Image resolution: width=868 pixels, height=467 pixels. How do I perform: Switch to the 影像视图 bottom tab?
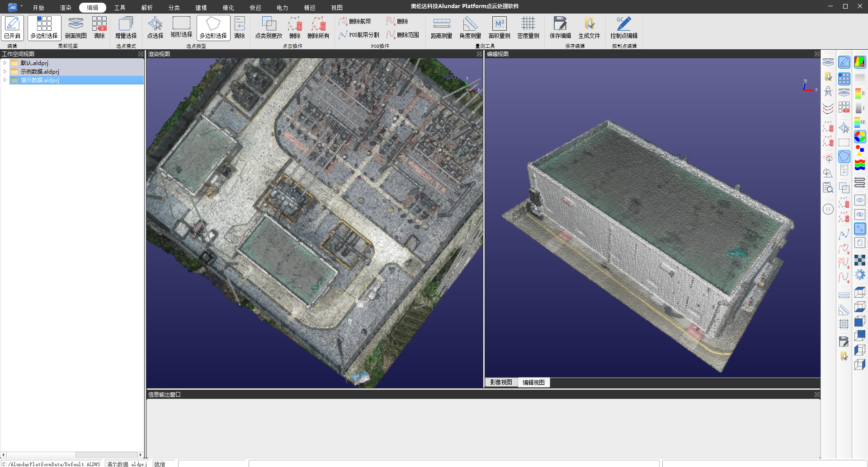[501, 382]
